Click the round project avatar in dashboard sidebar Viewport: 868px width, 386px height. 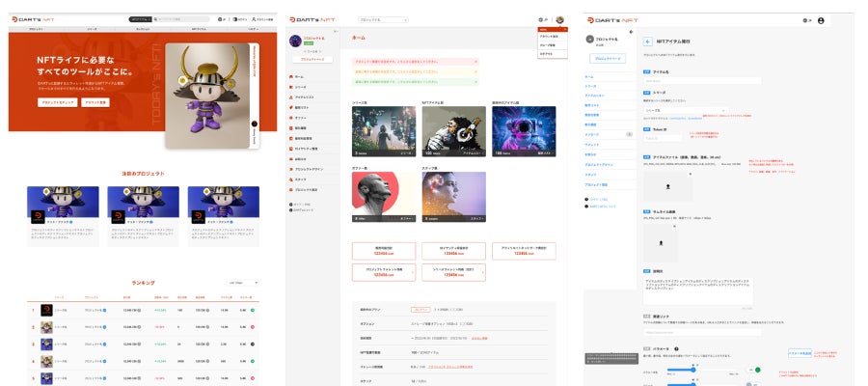point(296,41)
